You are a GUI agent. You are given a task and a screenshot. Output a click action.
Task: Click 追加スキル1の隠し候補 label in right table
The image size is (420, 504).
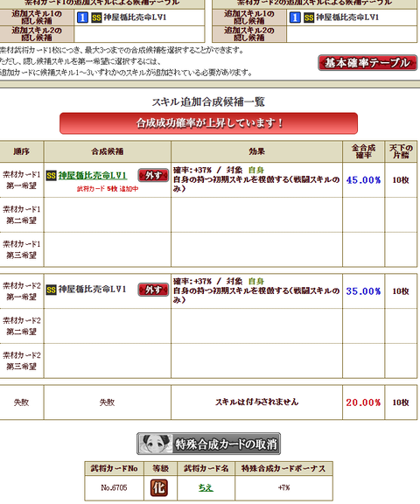[249, 17]
